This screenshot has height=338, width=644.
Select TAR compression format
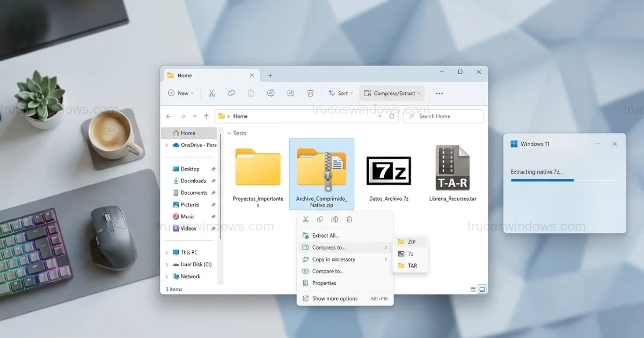click(x=411, y=266)
